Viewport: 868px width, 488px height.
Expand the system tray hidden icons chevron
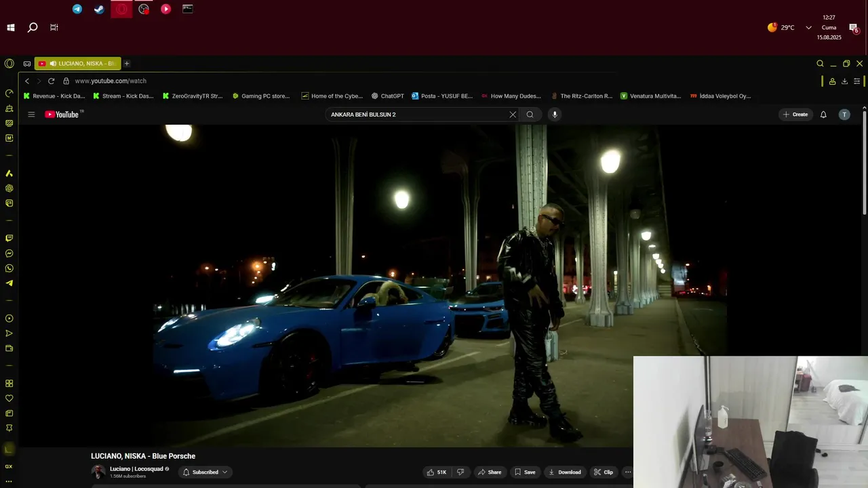tap(808, 28)
